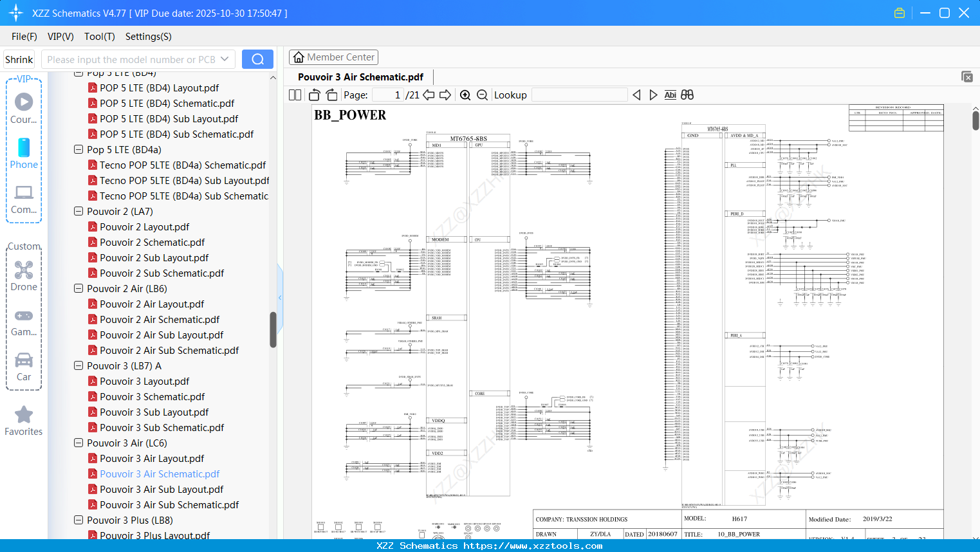Collapse the Pouvoir 2 (LA7) group
980x552 pixels.
click(78, 211)
